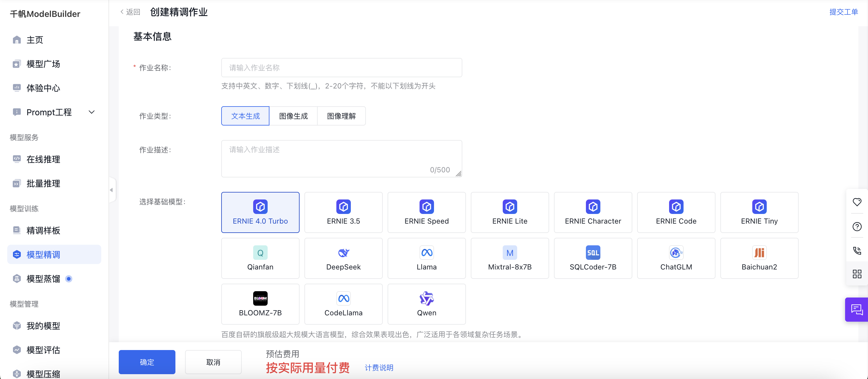Choose the 文本生成 job type tab
Image resolution: width=868 pixels, height=379 pixels.
click(x=245, y=116)
